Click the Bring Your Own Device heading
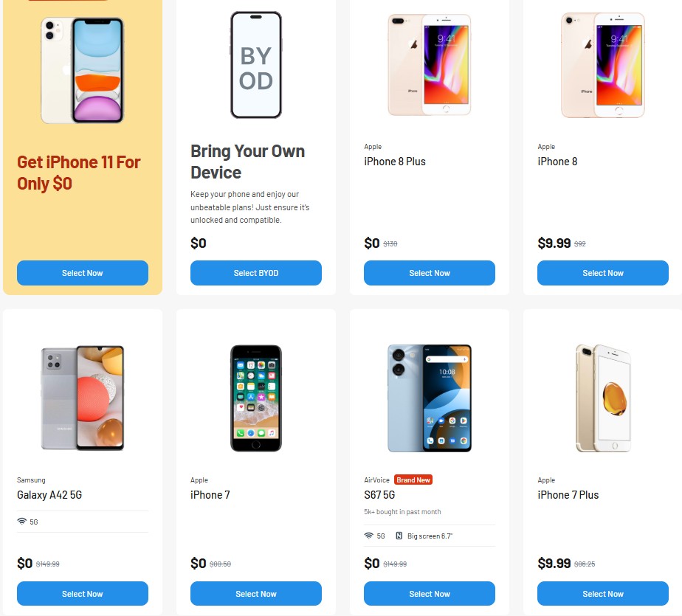Screen dimensions: 682x616 click(247, 162)
